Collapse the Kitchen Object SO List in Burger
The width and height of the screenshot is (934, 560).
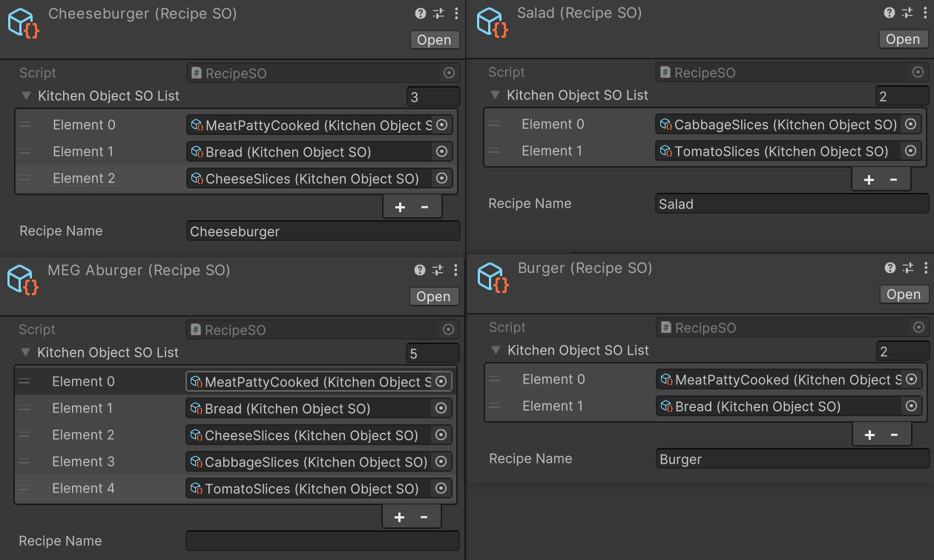coord(495,350)
